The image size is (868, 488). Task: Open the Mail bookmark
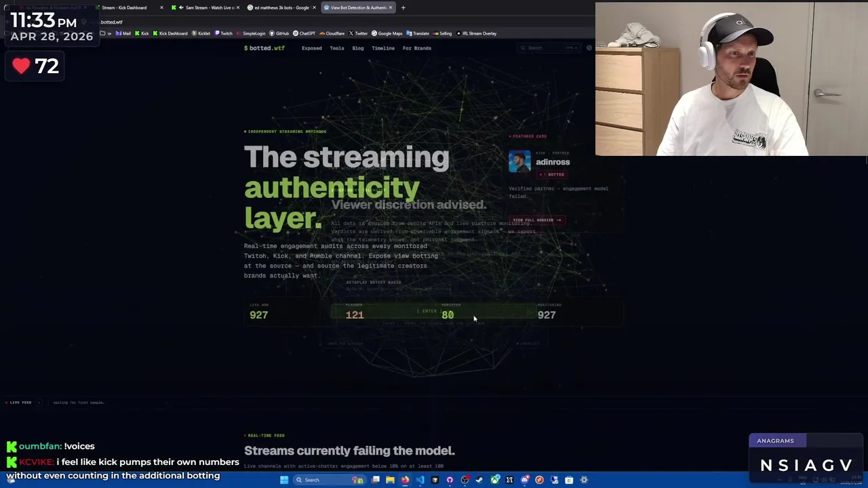tap(124, 33)
